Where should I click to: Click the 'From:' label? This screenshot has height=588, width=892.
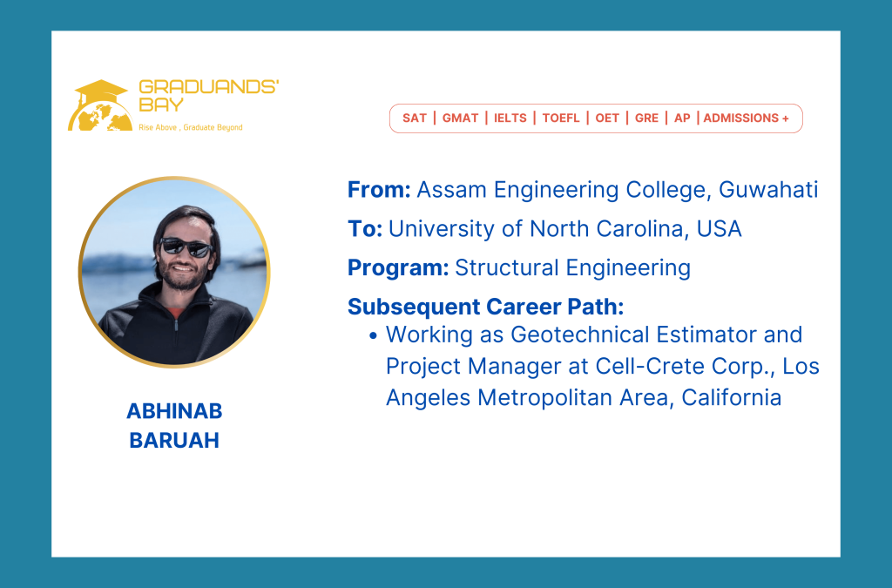pyautogui.click(x=379, y=190)
